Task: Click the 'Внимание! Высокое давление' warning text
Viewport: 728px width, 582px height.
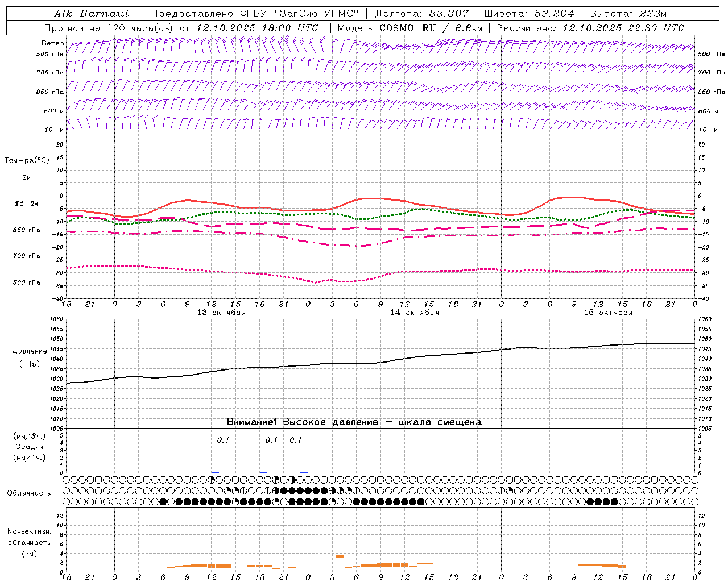Action: pyautogui.click(x=302, y=422)
